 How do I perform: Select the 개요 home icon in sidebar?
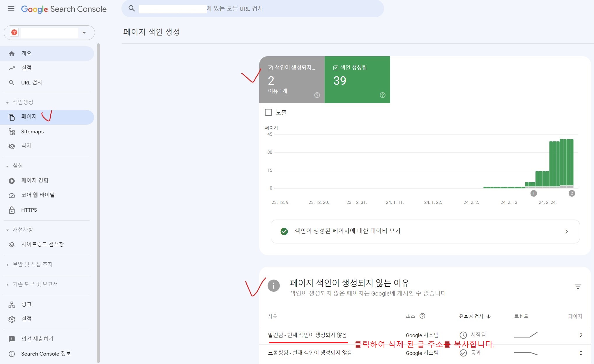pos(12,53)
